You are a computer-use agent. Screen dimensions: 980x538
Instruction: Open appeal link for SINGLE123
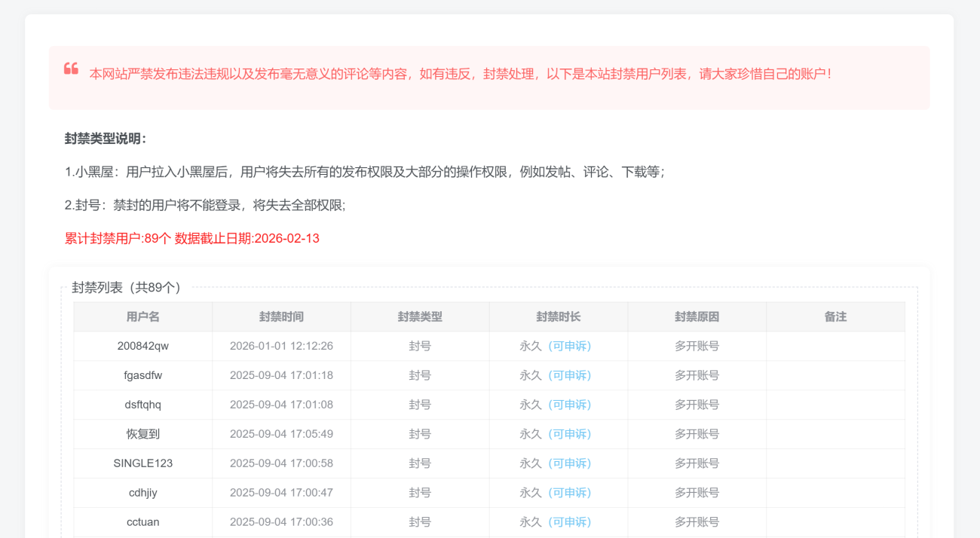tap(569, 463)
